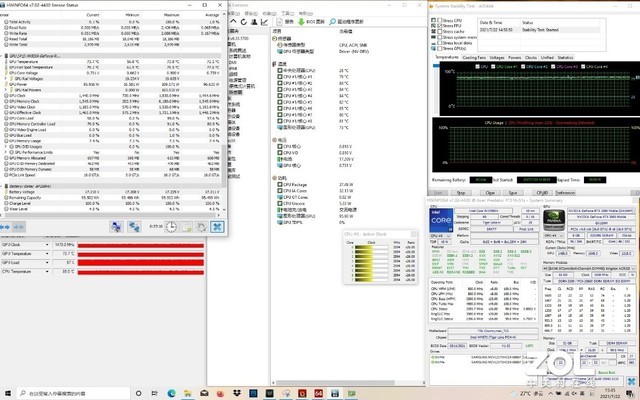Click the HWiNFO sensor clock timer icon
Screen dimensions: 640x400
[170, 226]
